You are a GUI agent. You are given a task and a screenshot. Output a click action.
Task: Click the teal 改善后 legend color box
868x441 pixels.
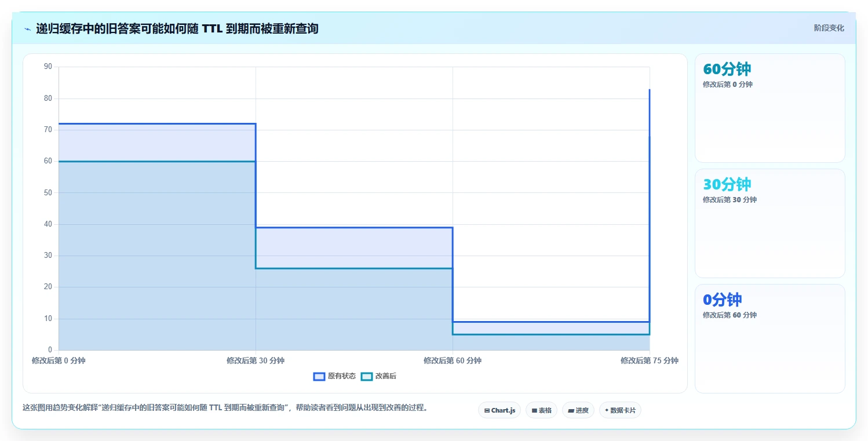366,376
